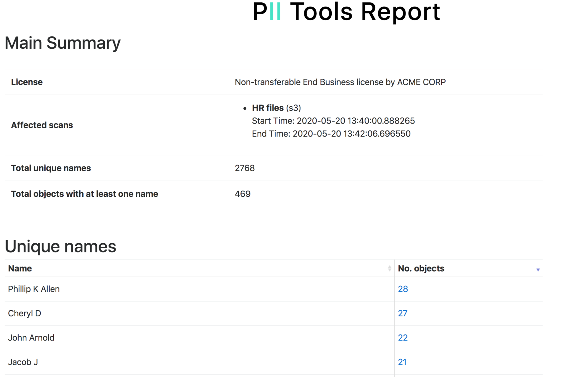Sort the table by No. objects column
Screen dimensions: 588x377
coord(421,268)
